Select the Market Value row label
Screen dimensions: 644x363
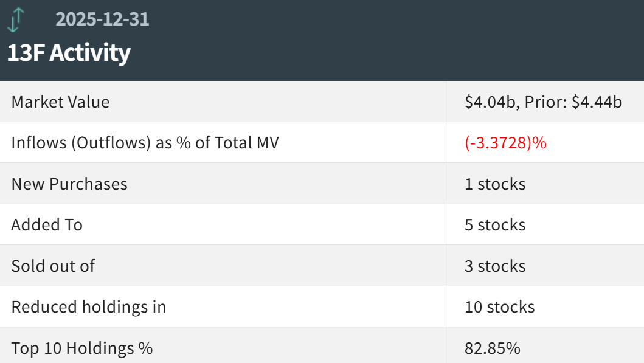60,102
